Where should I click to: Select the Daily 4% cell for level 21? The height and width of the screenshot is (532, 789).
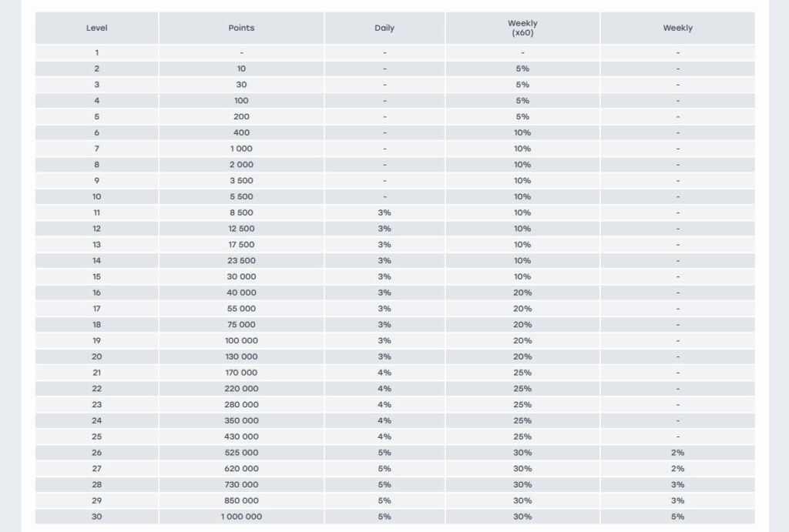[384, 373]
